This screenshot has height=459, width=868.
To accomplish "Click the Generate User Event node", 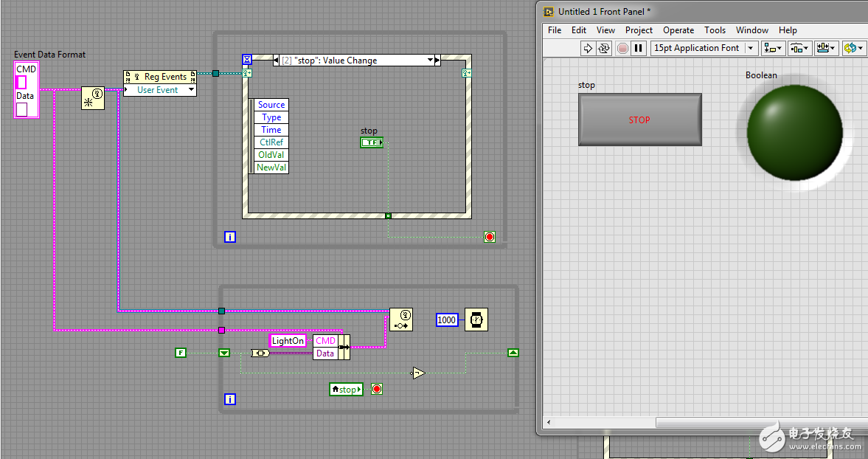I will [401, 320].
